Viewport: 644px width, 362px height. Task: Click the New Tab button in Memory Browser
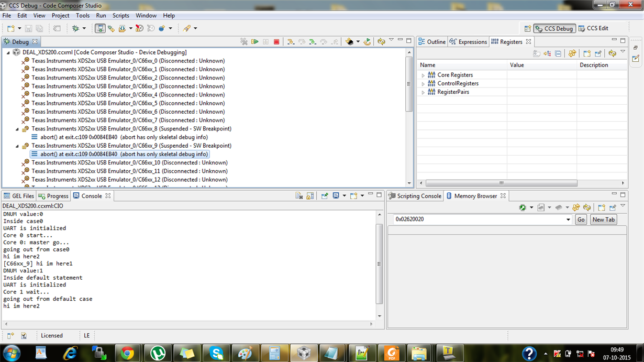coord(604,220)
